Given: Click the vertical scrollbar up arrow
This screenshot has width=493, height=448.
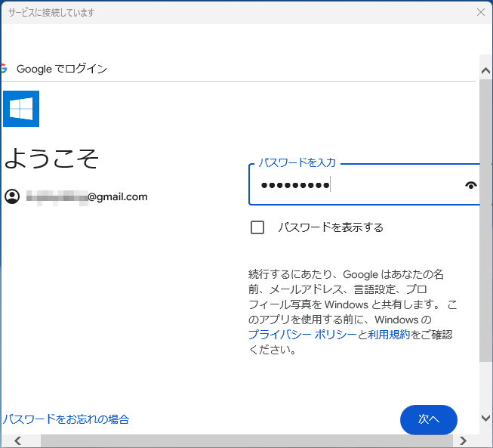Looking at the screenshot, I should [x=485, y=70].
